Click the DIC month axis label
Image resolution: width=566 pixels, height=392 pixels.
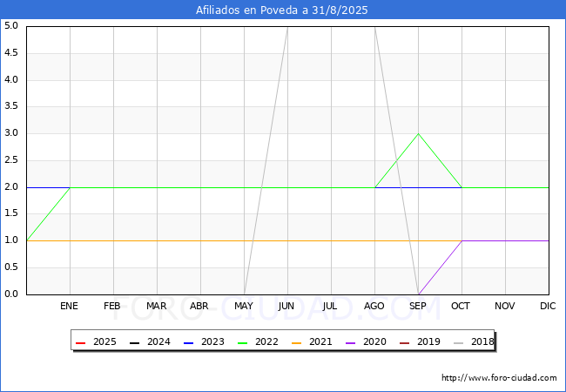click(x=548, y=306)
